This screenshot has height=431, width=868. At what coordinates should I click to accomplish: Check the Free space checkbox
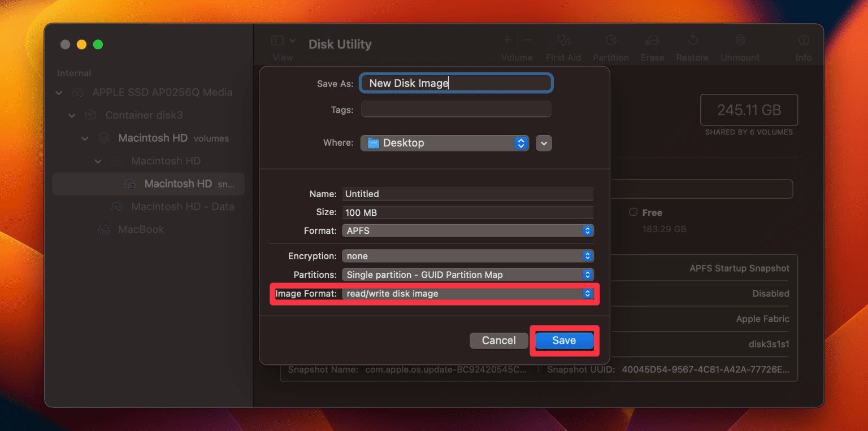point(633,212)
